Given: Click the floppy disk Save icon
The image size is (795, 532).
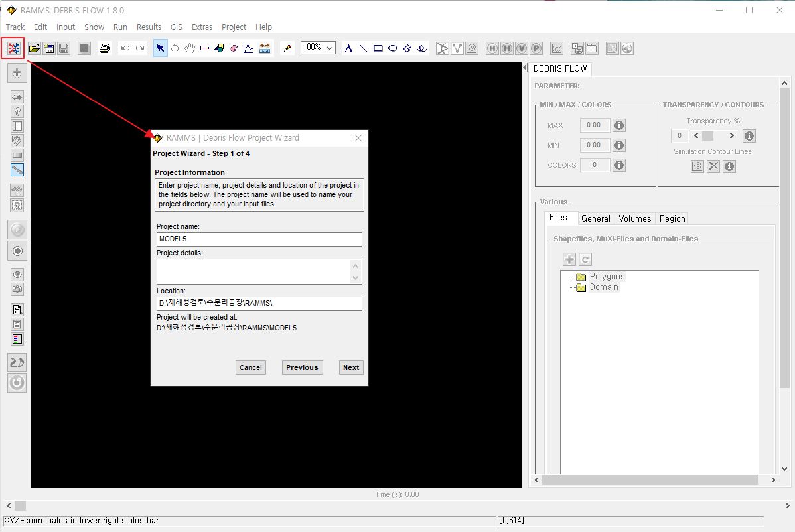Looking at the screenshot, I should coord(64,48).
